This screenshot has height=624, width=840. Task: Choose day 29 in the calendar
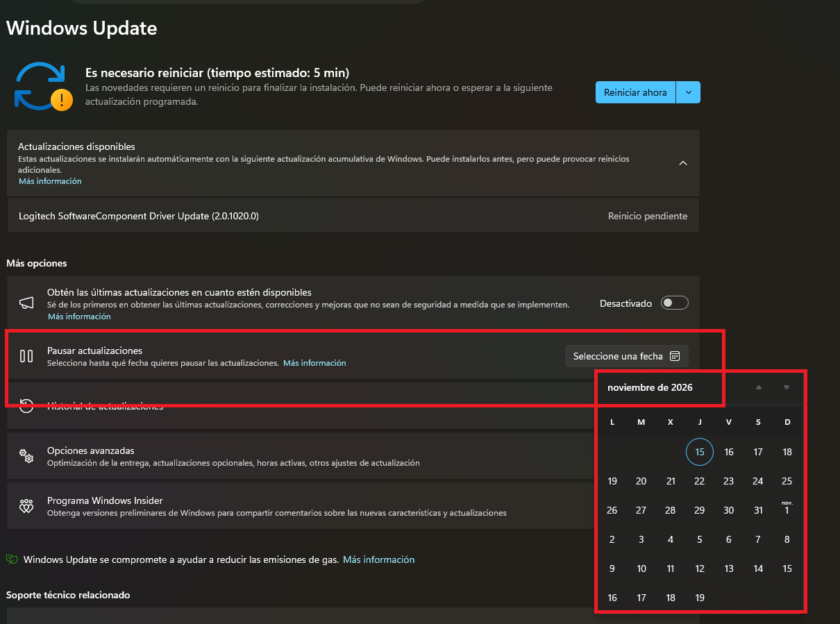(700, 510)
